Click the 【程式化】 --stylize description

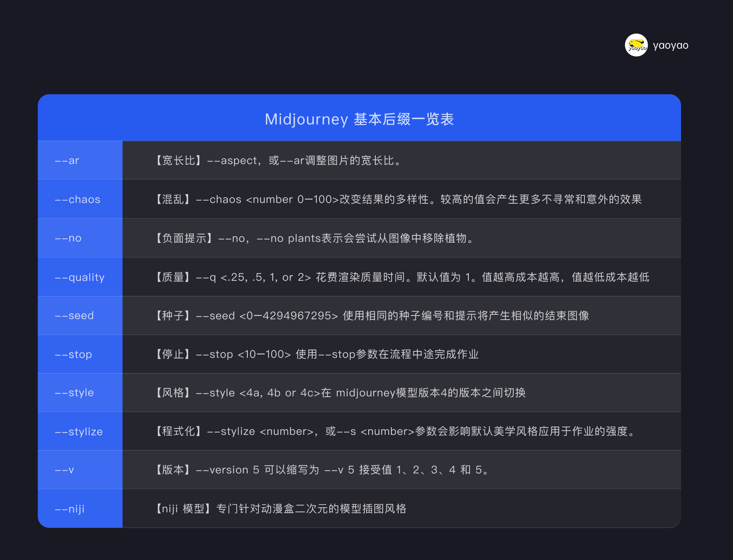click(395, 431)
